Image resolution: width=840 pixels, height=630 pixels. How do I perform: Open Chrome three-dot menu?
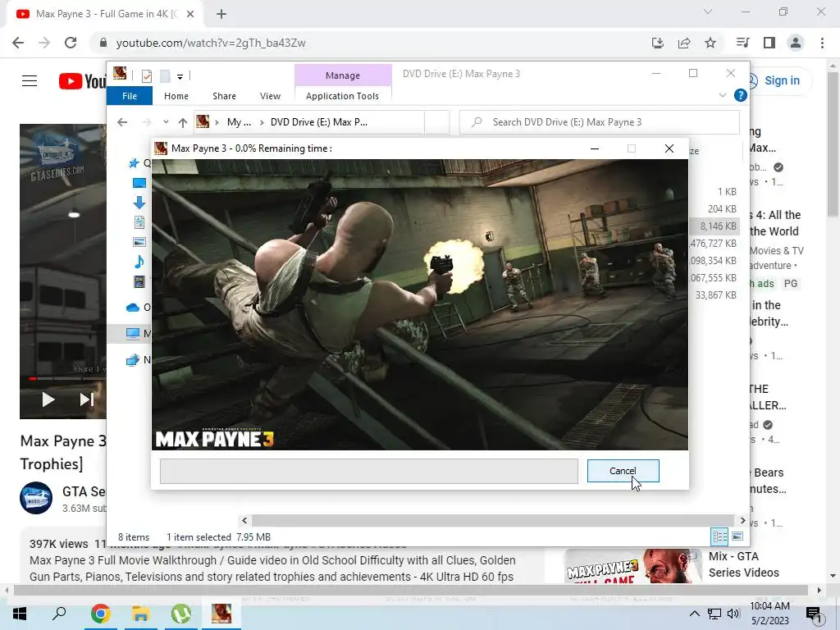(x=822, y=43)
